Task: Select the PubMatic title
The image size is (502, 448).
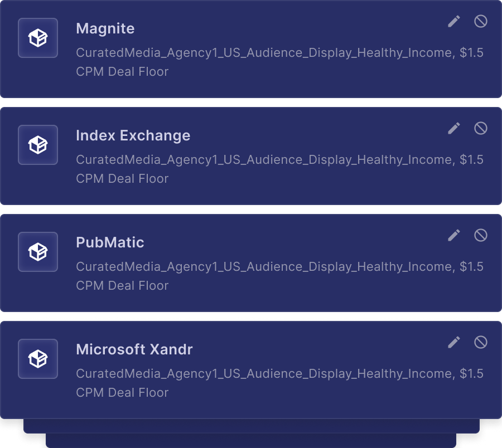Action: (x=110, y=242)
